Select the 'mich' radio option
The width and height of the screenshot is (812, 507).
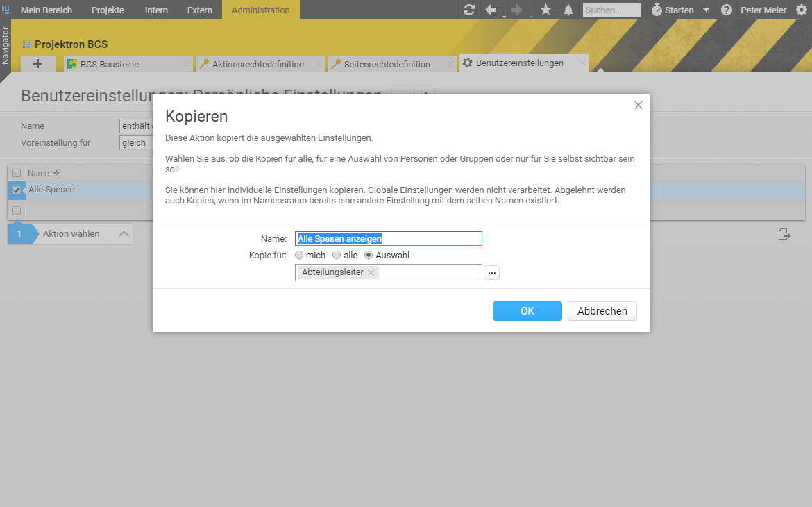point(299,255)
